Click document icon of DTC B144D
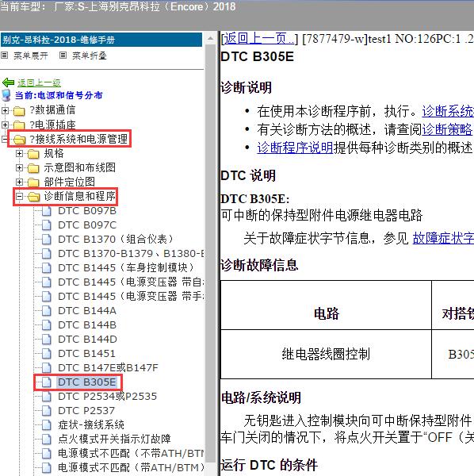Viewport: 474px width, 476px height. [x=47, y=339]
